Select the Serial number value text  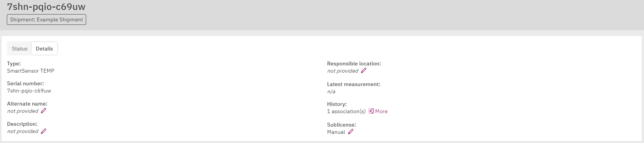(x=29, y=91)
